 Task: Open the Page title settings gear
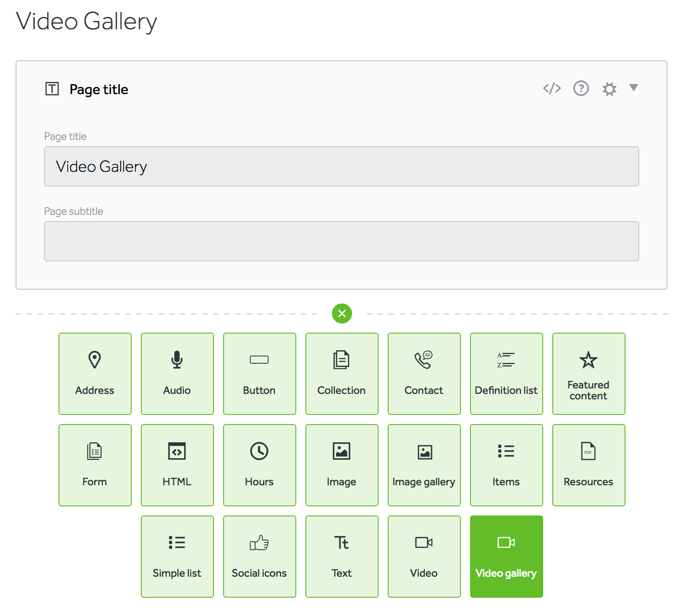tap(609, 89)
